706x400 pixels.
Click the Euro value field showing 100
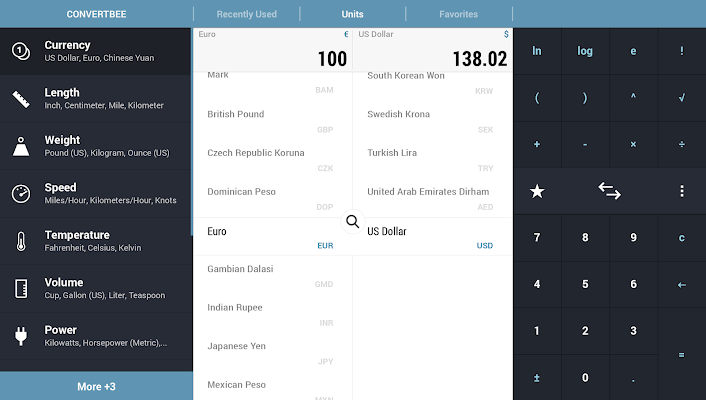273,50
